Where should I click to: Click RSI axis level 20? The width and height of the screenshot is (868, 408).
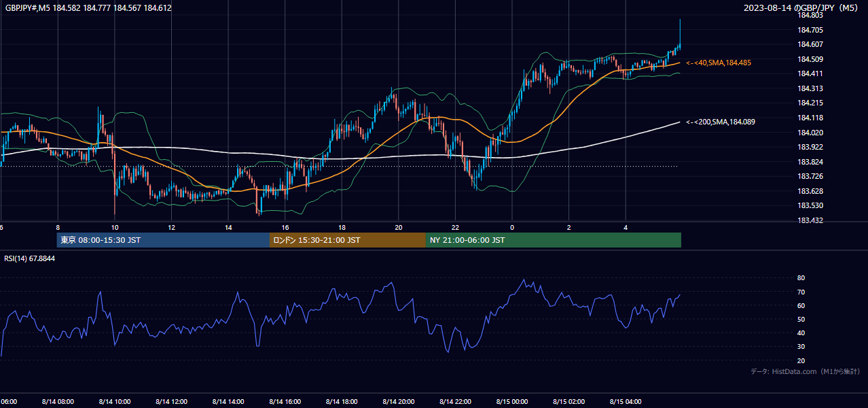[x=801, y=360]
